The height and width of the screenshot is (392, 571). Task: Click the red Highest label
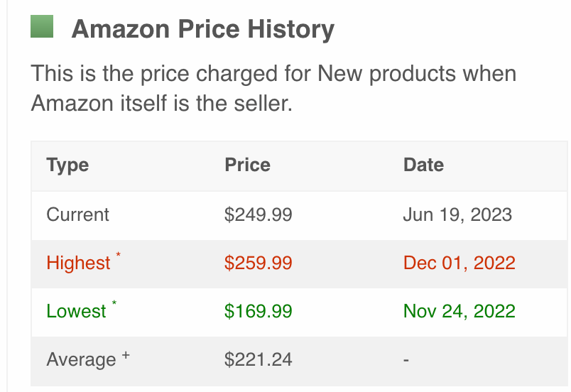pyautogui.click(x=78, y=263)
